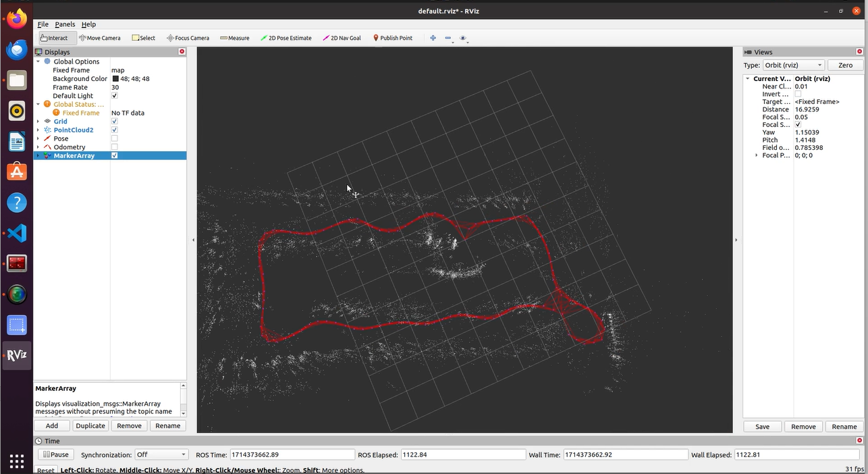Click the Duplicate display button
Viewport: 868px width, 474px height.
90,425
